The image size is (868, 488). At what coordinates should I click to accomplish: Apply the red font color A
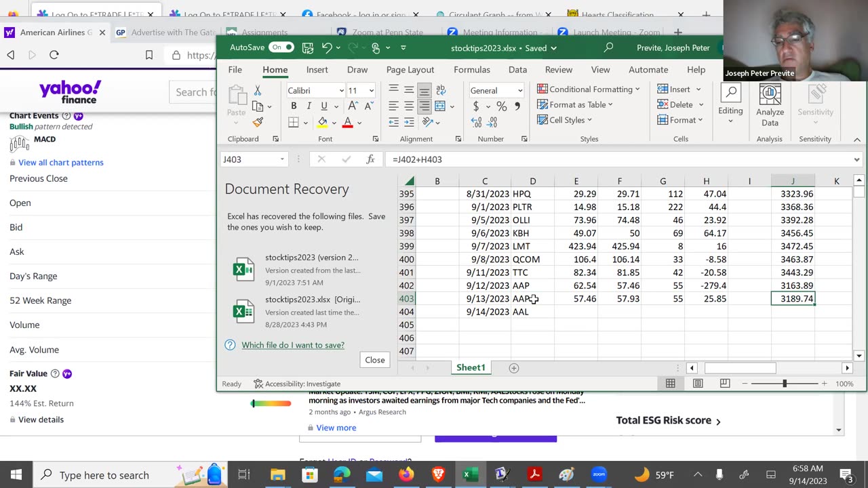click(x=347, y=122)
